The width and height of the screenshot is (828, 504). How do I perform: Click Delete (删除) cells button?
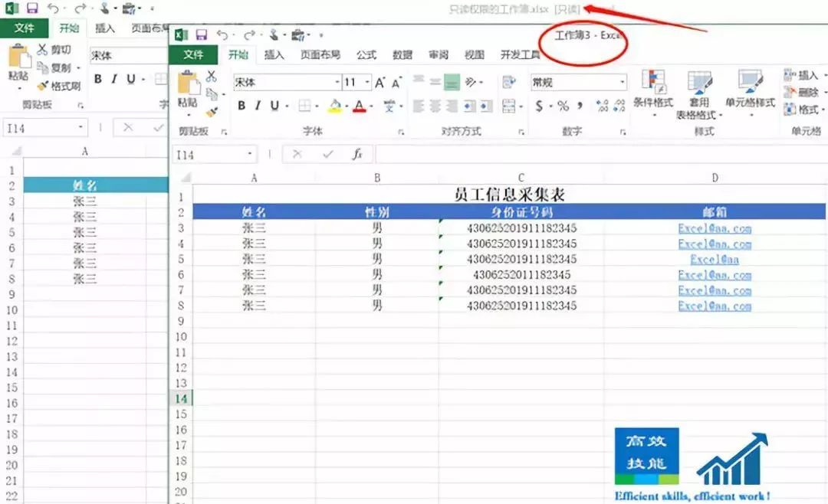point(802,93)
